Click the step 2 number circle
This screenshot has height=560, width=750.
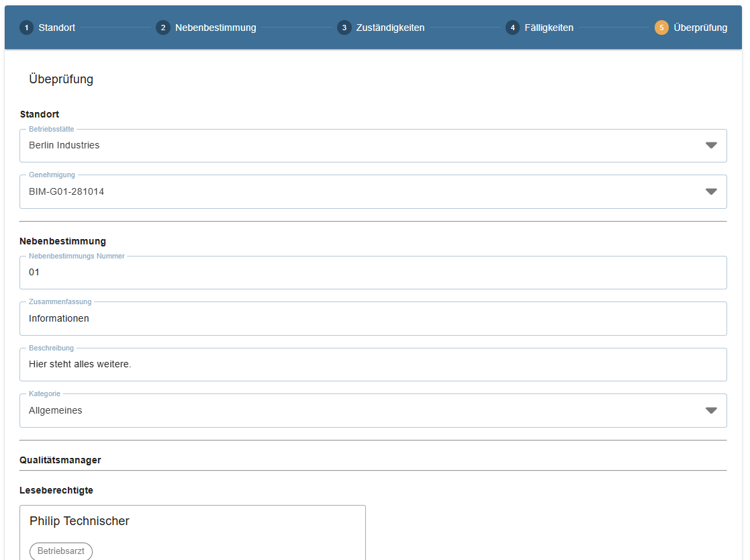click(x=163, y=28)
